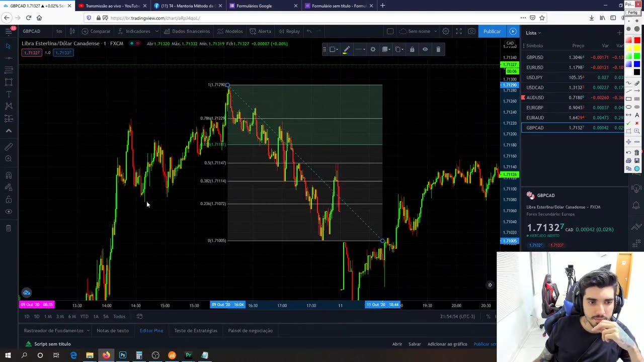Start bar Replay mode
This screenshot has height=362, width=644.
288,31
